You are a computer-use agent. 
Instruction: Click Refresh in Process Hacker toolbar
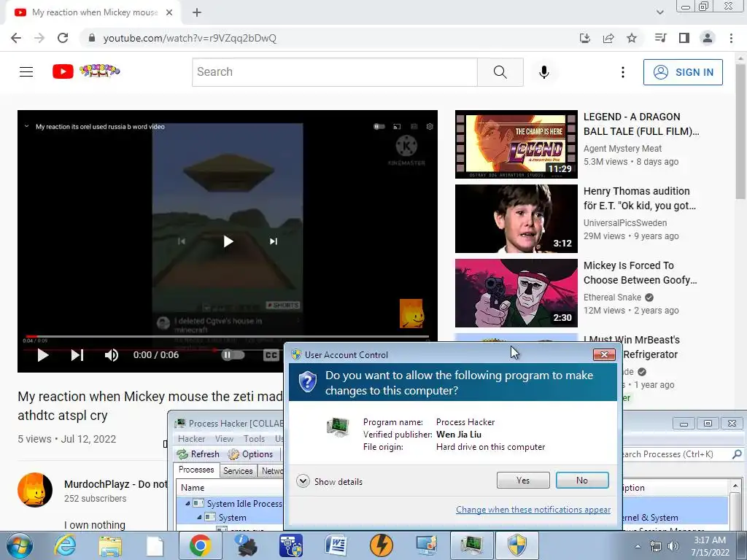pyautogui.click(x=198, y=454)
